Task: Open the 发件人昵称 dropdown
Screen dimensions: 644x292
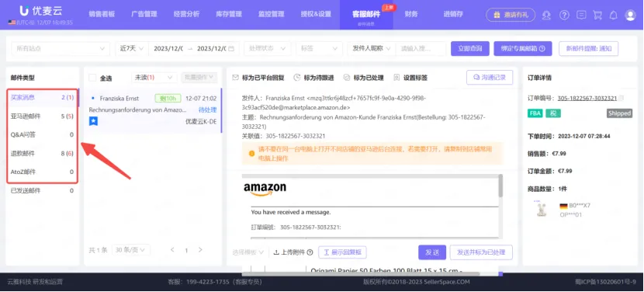Action: [372, 48]
